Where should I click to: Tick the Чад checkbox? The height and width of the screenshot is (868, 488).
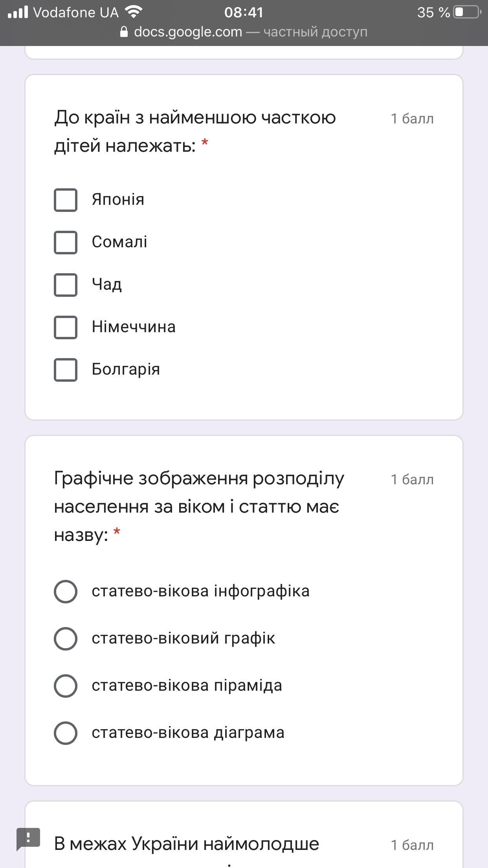click(66, 285)
